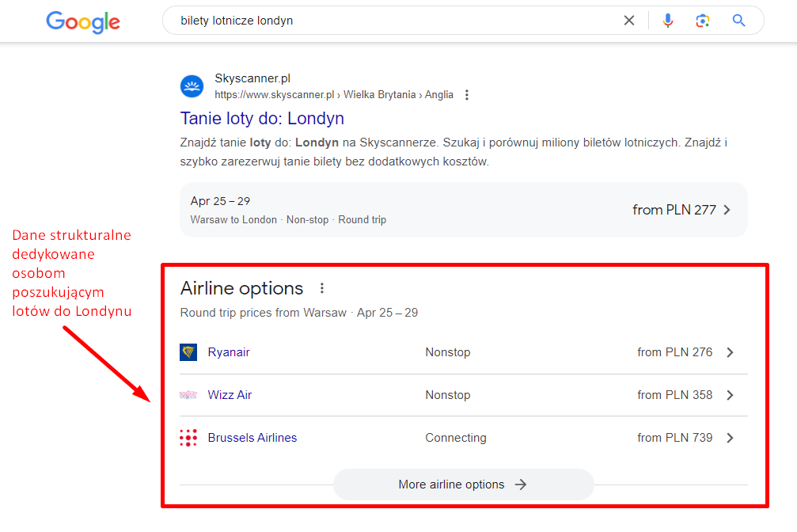The height and width of the screenshot is (532, 797).
Task: Expand the Brussels Airlines row chevron
Action: 730,438
